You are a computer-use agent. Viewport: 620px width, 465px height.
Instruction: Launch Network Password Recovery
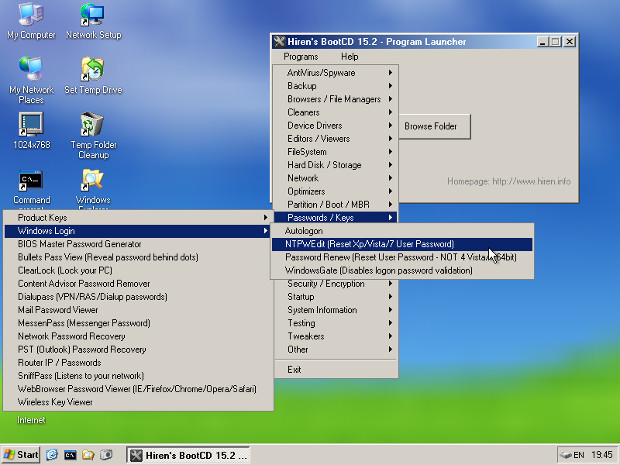point(138,336)
